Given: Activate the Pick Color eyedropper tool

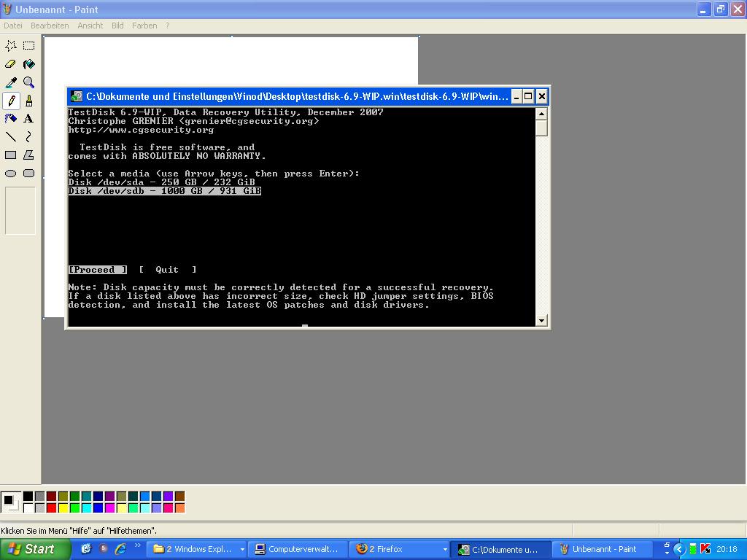Looking at the screenshot, I should tap(11, 82).
